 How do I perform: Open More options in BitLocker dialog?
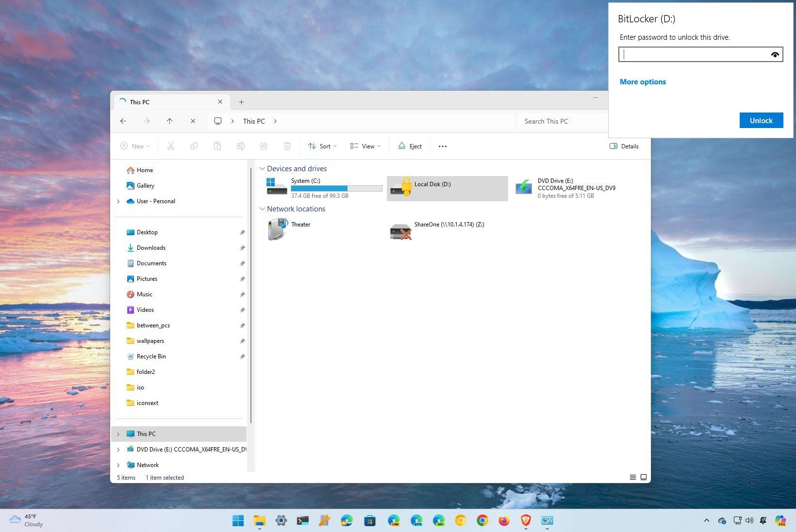coord(643,81)
